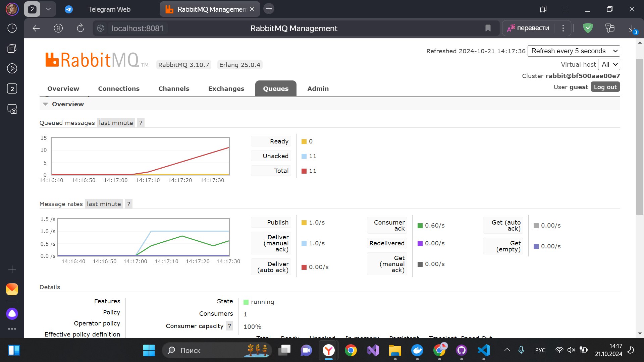Add a new sidebar shortcut with plus
644x362 pixels.
coord(12,269)
